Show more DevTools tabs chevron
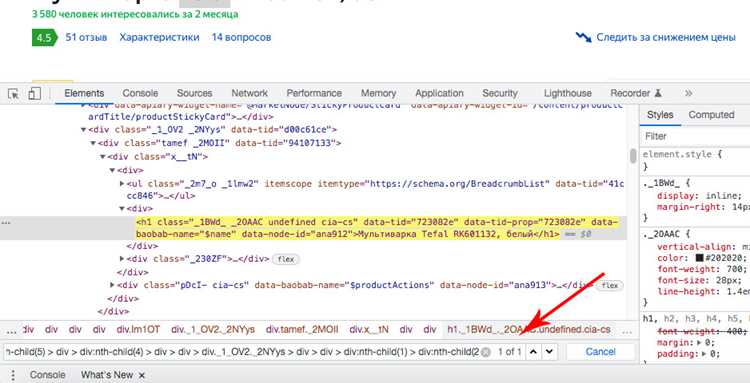Image resolution: width=750 pixels, height=383 pixels. pos(688,93)
